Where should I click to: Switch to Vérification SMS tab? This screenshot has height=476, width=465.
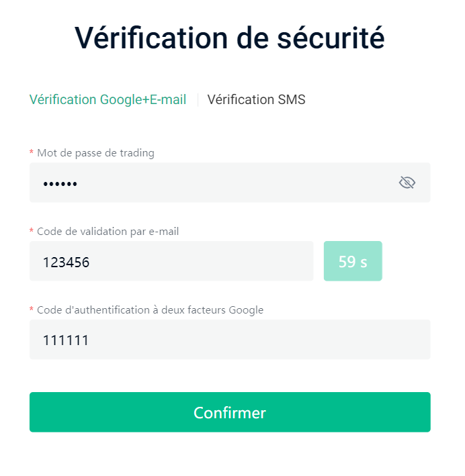point(256,100)
